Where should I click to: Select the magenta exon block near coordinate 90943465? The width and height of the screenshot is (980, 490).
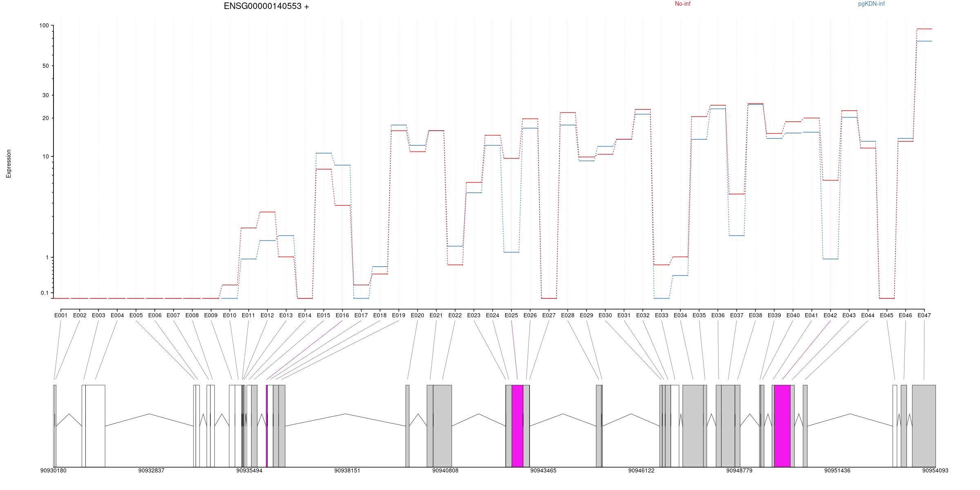coord(517,426)
